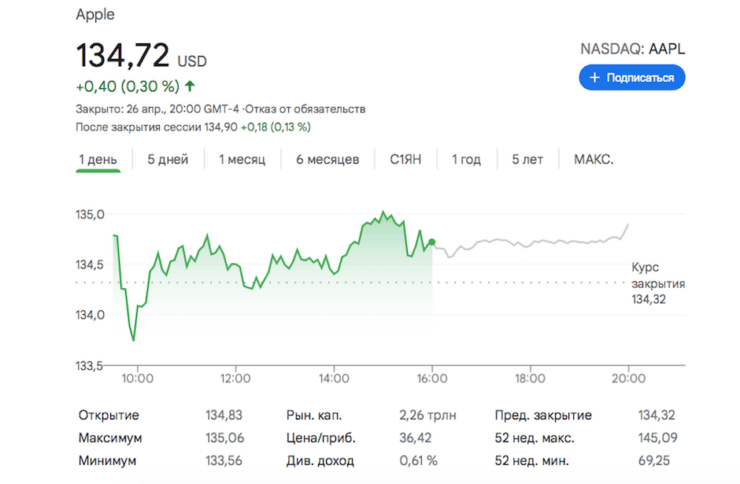Click the 52 нед. макс. label
The width and height of the screenshot is (740, 484).
pos(535,438)
